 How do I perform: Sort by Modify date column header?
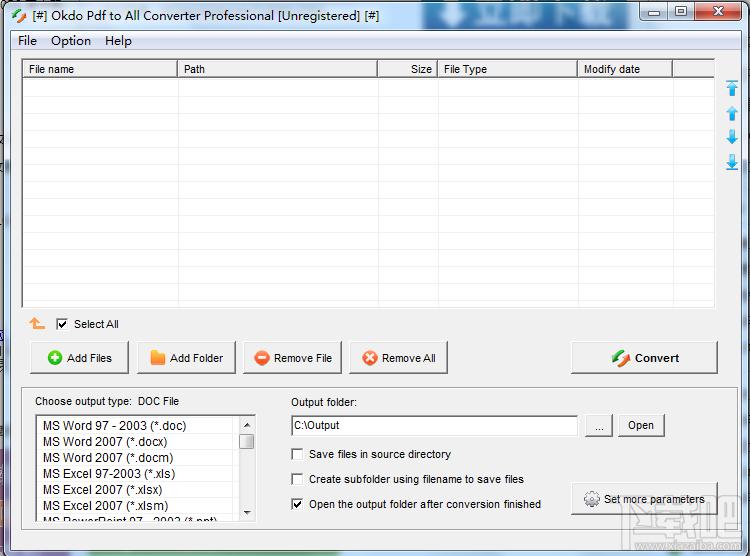click(x=625, y=69)
